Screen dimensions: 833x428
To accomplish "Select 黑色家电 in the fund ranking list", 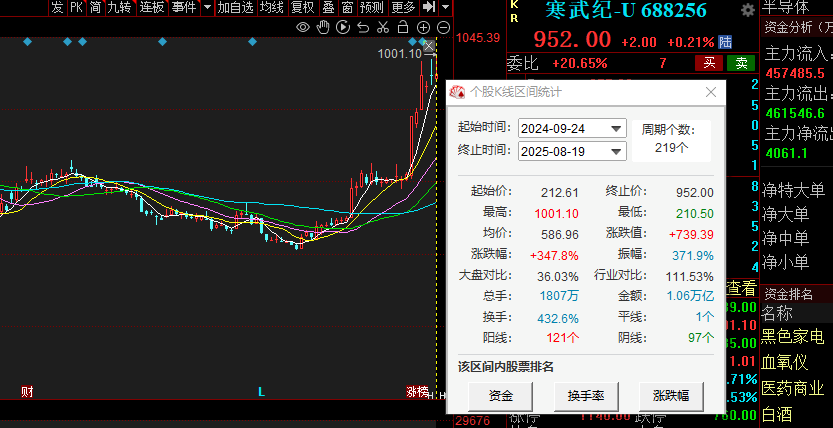I will pyautogui.click(x=792, y=336).
